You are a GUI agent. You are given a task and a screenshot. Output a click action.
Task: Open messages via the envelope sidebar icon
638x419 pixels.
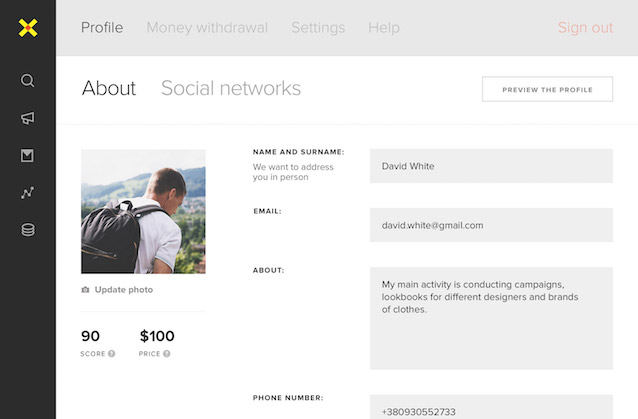27,155
